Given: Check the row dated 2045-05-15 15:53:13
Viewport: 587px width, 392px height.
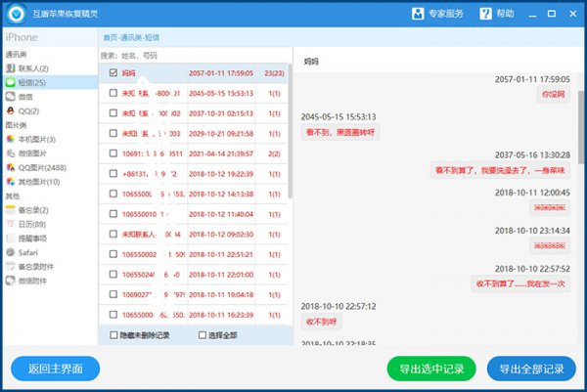Looking at the screenshot, I should pos(113,93).
